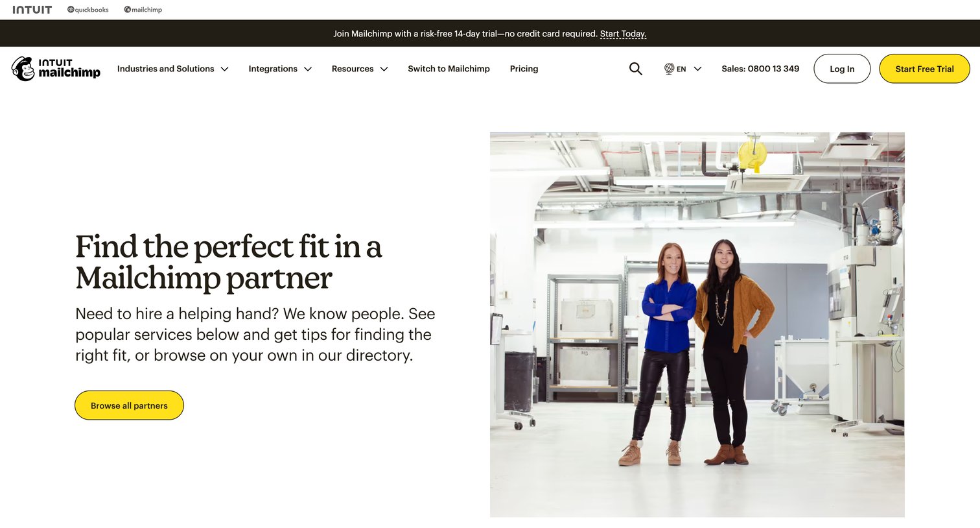
Task: Click the Intuit logo in top bar
Action: point(32,10)
